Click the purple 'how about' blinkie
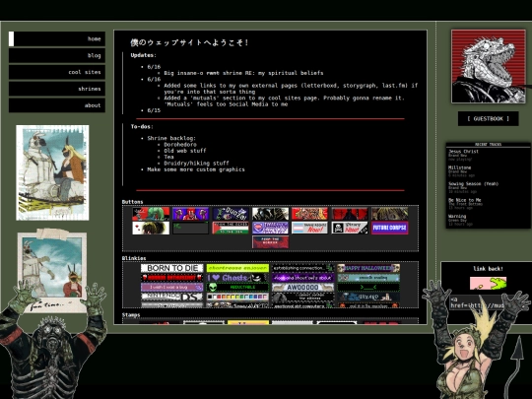Screen dimensions: 532x399 303,278
